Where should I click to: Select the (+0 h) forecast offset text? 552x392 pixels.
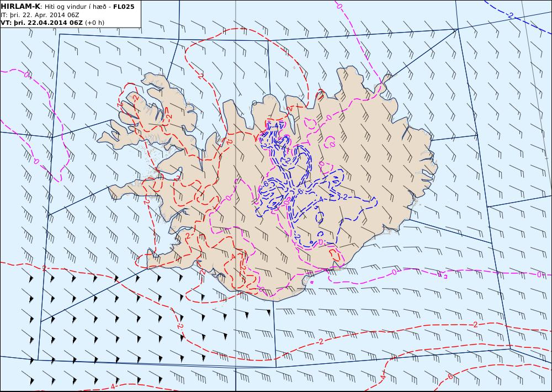[x=95, y=23]
